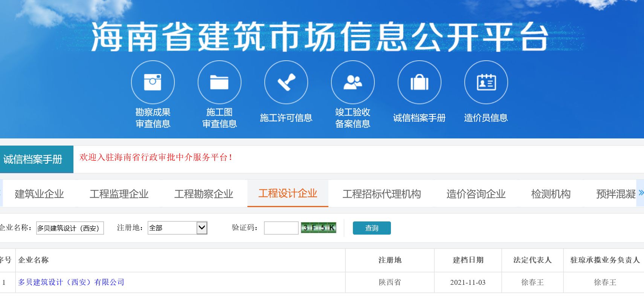Click the 造价员信息 label
This screenshot has width=644, height=301.
[486, 118]
